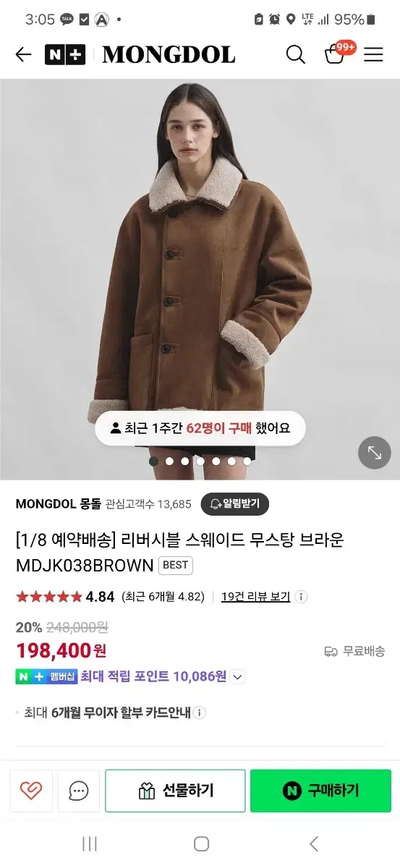Open the search magnifier icon
Viewport: 400px width, 868px height.
pos(295,54)
